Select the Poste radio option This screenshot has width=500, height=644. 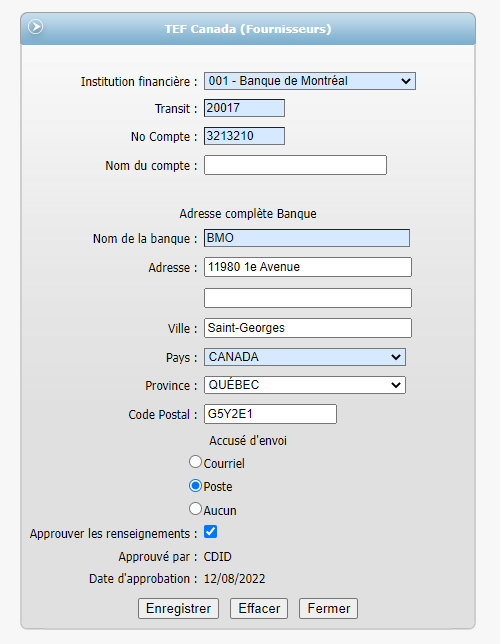[x=195, y=486]
